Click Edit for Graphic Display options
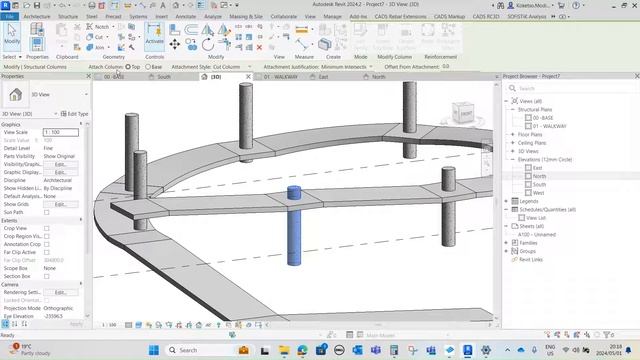 tap(60, 172)
